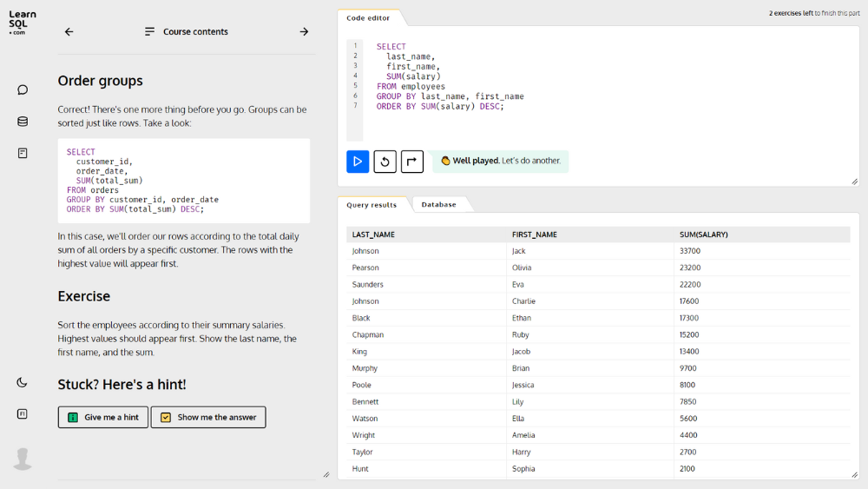The image size is (868, 489).
Task: Click Show me the answer button
Action: tap(208, 417)
